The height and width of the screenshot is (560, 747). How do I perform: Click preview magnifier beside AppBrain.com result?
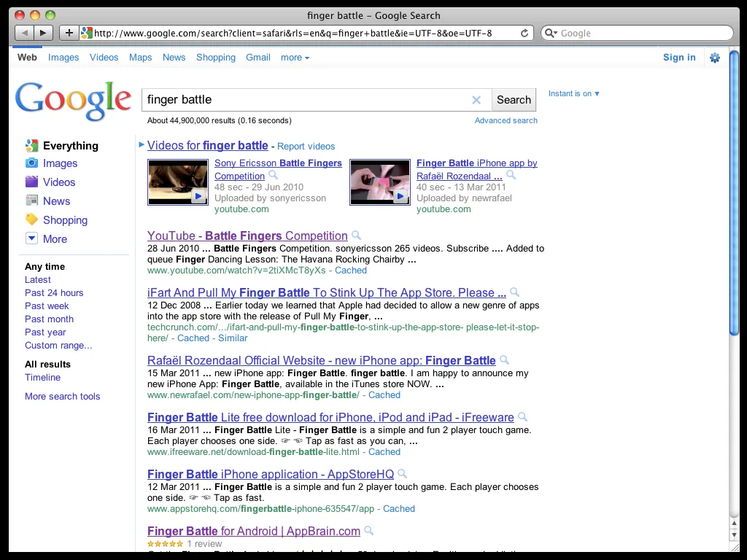pos(368,531)
